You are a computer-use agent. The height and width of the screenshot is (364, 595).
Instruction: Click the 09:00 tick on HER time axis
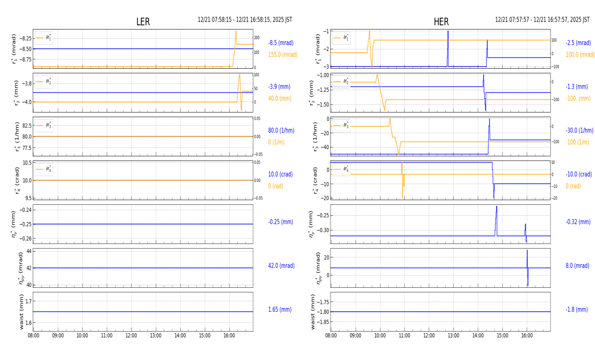(355, 336)
